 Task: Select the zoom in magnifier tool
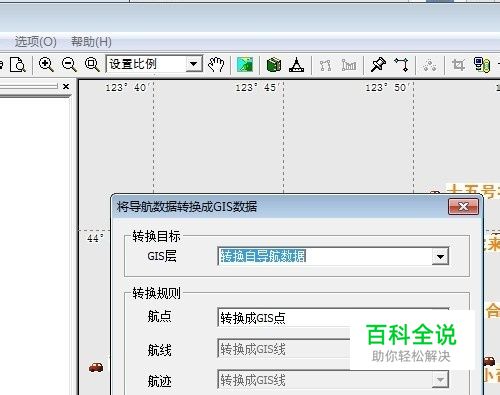coord(46,64)
